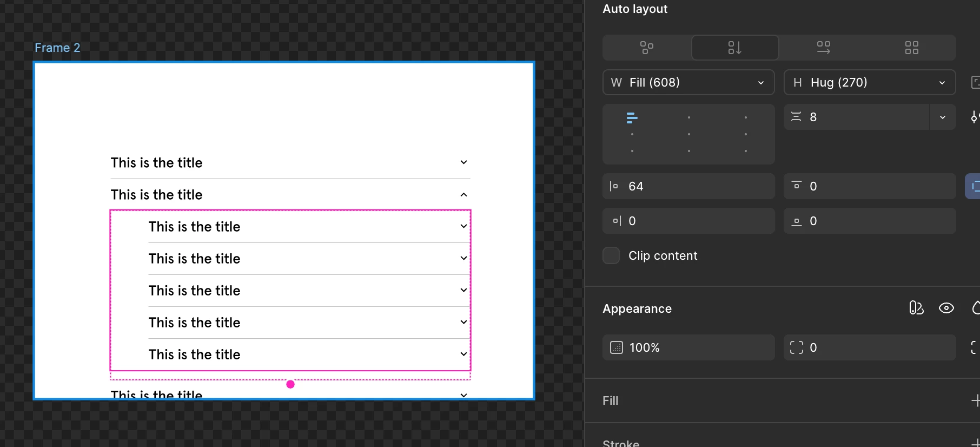This screenshot has height=447, width=980.
Task: Edit the right padding value 0
Action: [x=688, y=221]
